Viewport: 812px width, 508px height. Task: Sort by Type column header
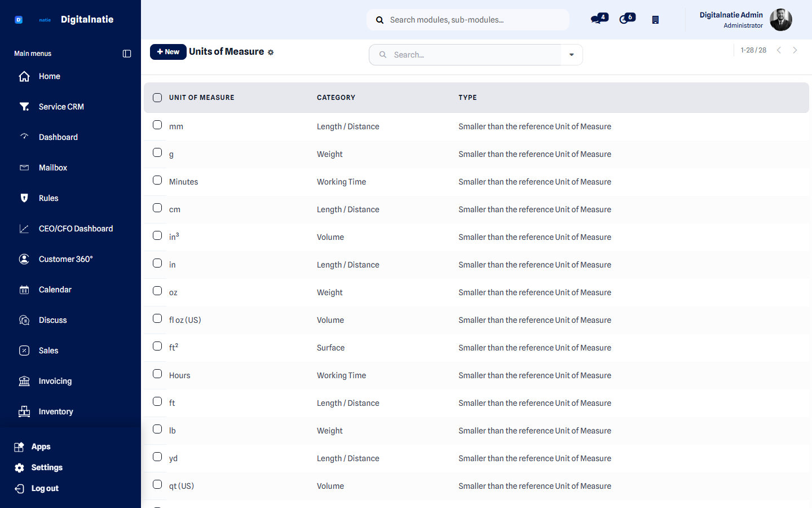[467, 98]
